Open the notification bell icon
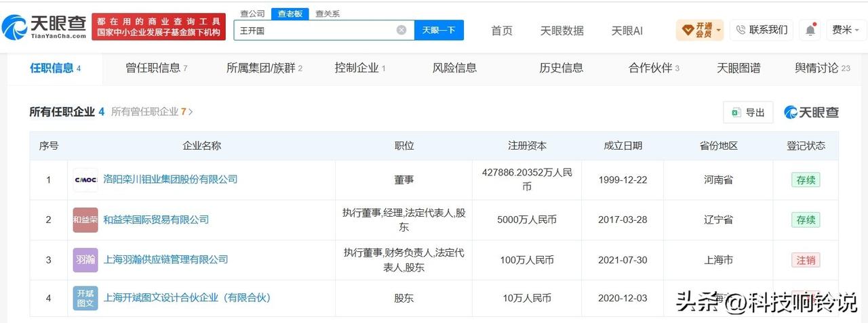Viewport: 868px width, 323px height. (810, 30)
